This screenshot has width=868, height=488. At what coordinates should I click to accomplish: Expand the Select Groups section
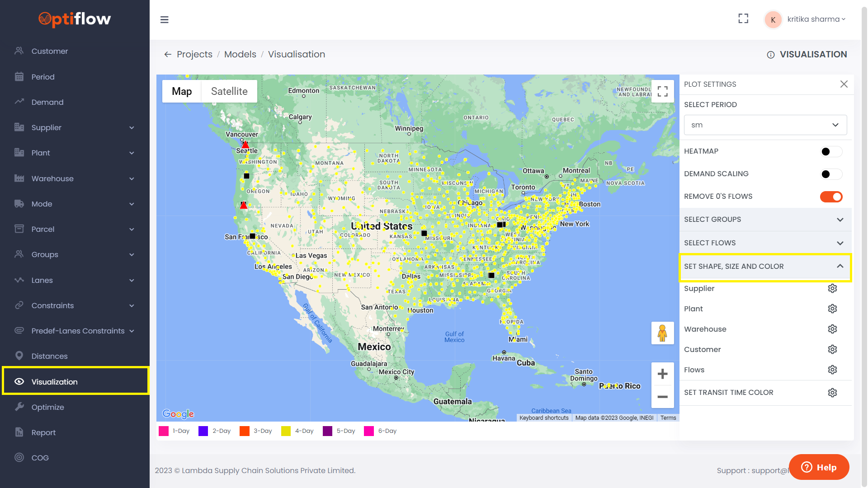point(765,220)
